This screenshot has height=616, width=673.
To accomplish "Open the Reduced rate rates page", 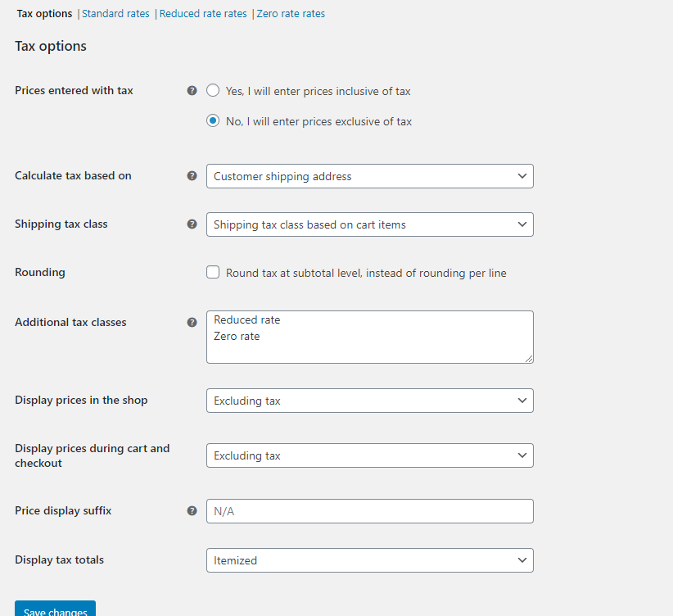I will coord(202,13).
